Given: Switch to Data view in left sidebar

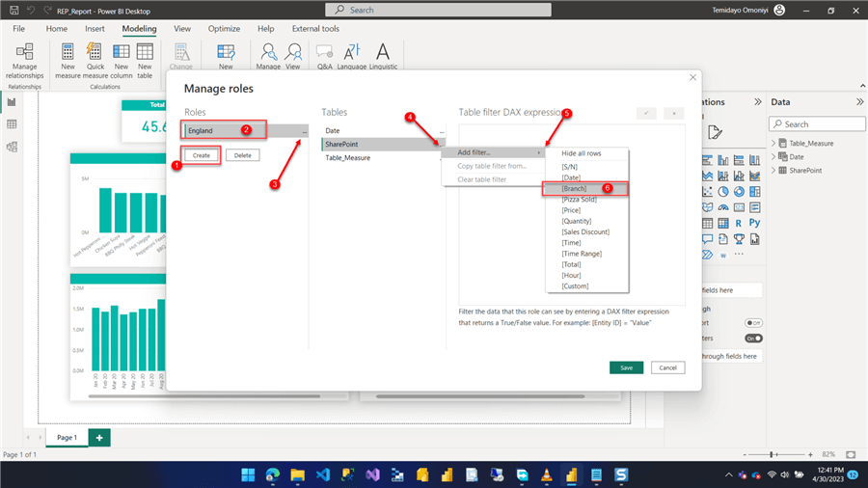Looking at the screenshot, I should [x=12, y=124].
